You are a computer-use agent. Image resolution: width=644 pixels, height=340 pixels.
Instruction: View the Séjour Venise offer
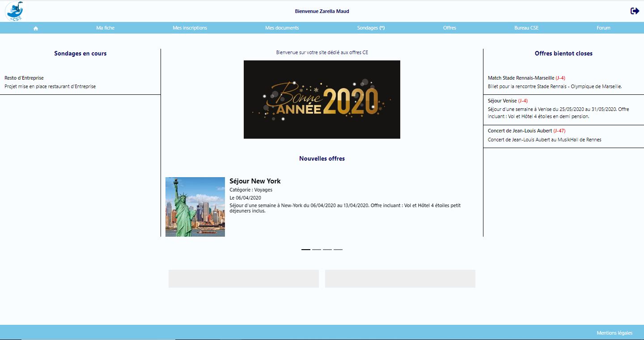click(x=502, y=101)
